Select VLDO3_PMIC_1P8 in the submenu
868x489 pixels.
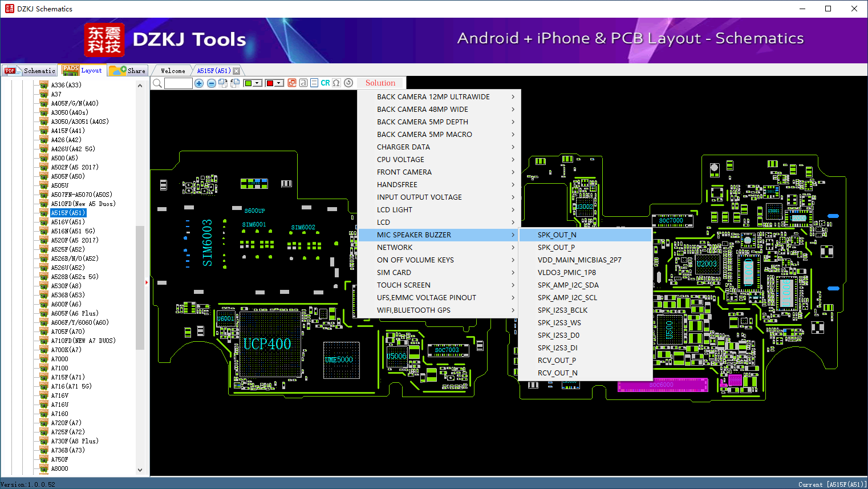click(x=585, y=273)
